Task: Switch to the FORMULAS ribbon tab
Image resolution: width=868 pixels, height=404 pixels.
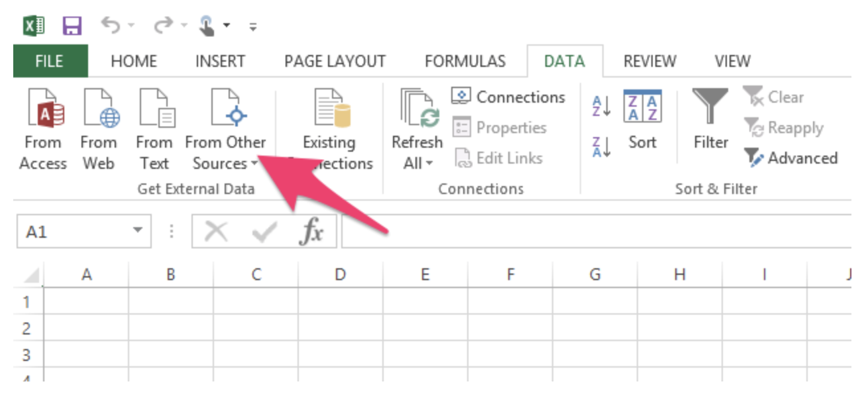Action: tap(464, 62)
